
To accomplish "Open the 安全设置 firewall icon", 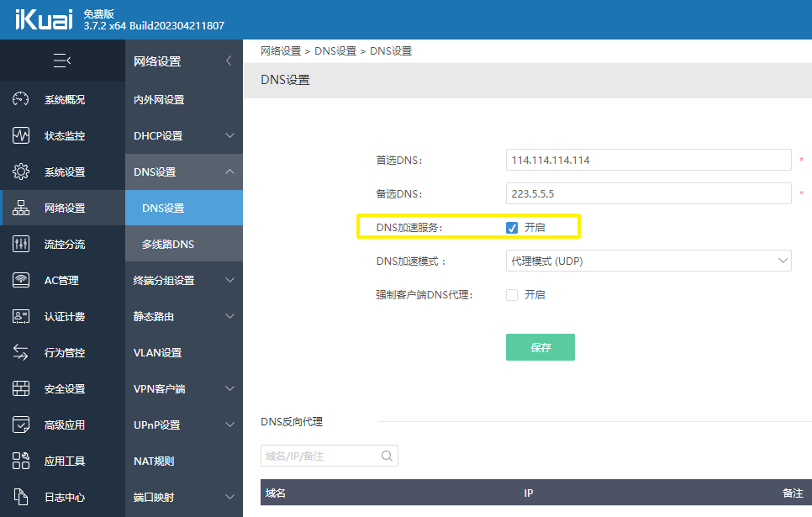I will [x=21, y=388].
